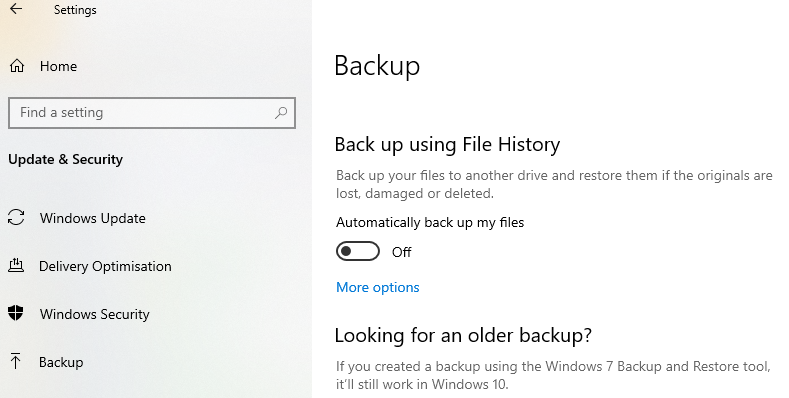Click the Backup upward arrow icon
This screenshot has height=398, width=789.
tap(16, 361)
